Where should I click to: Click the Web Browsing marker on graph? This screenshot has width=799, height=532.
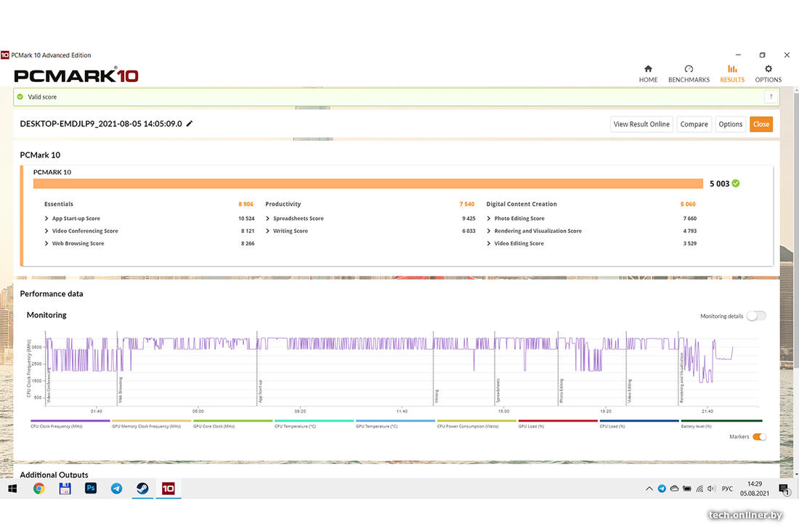click(120, 390)
